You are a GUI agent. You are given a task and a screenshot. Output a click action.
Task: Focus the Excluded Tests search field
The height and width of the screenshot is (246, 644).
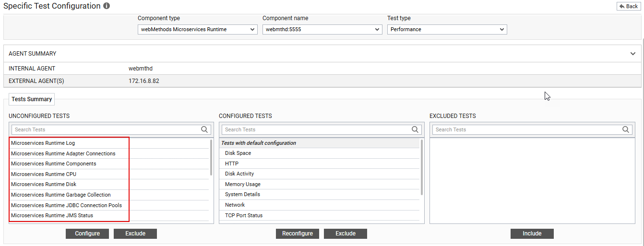coord(525,129)
